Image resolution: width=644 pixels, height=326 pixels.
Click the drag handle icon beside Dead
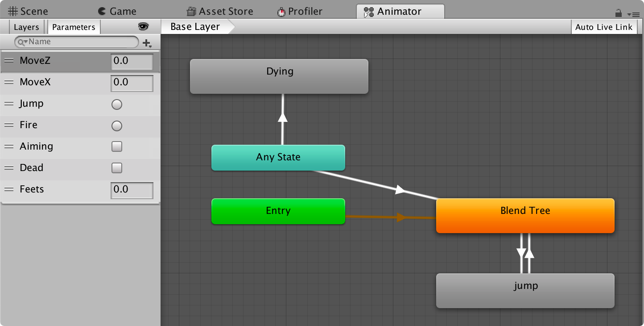9,168
